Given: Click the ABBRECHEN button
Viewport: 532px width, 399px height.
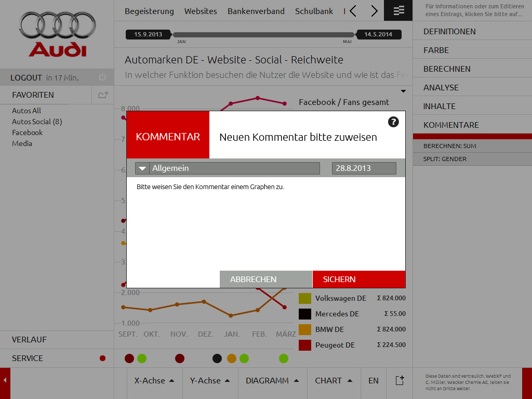Looking at the screenshot, I should click(x=265, y=279).
